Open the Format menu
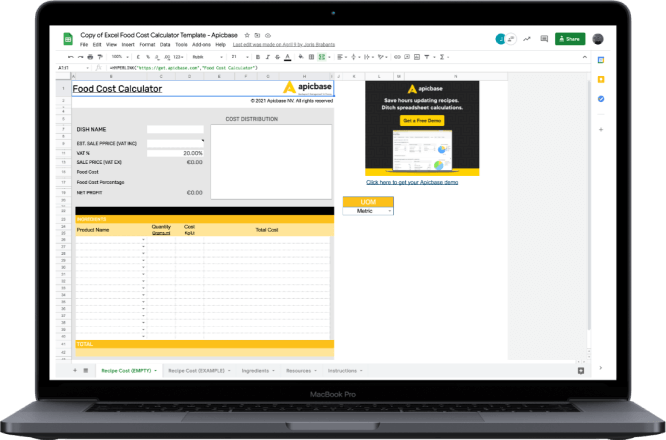The width and height of the screenshot is (666, 440). (147, 45)
